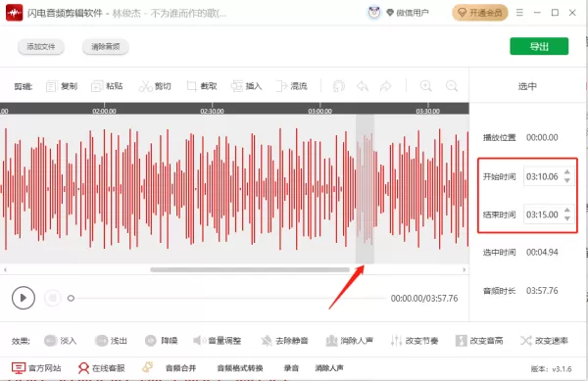Click the 选中 panel header
588x381 pixels.
[527, 86]
